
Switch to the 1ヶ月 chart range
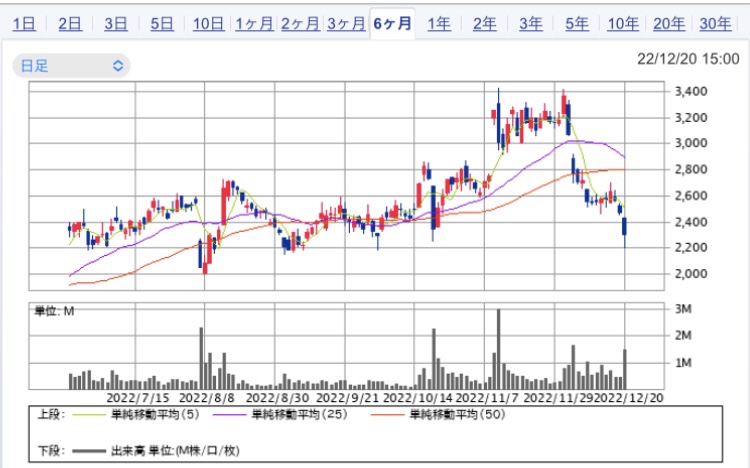pyautogui.click(x=254, y=23)
